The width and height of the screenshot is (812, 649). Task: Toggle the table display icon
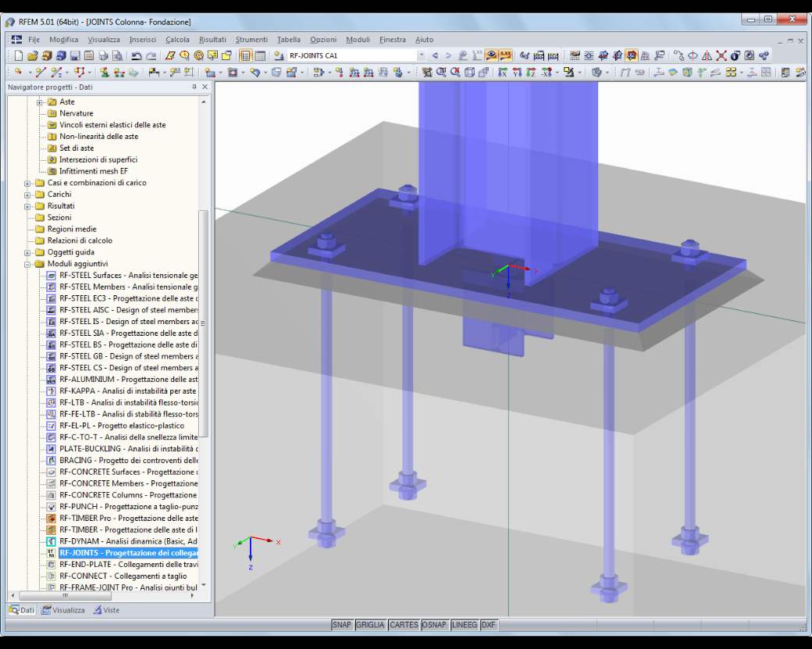point(260,55)
